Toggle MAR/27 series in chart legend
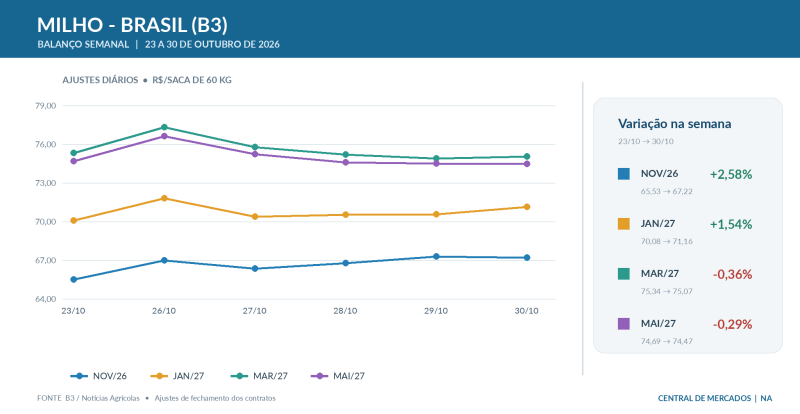The width and height of the screenshot is (800, 414). tap(259, 376)
